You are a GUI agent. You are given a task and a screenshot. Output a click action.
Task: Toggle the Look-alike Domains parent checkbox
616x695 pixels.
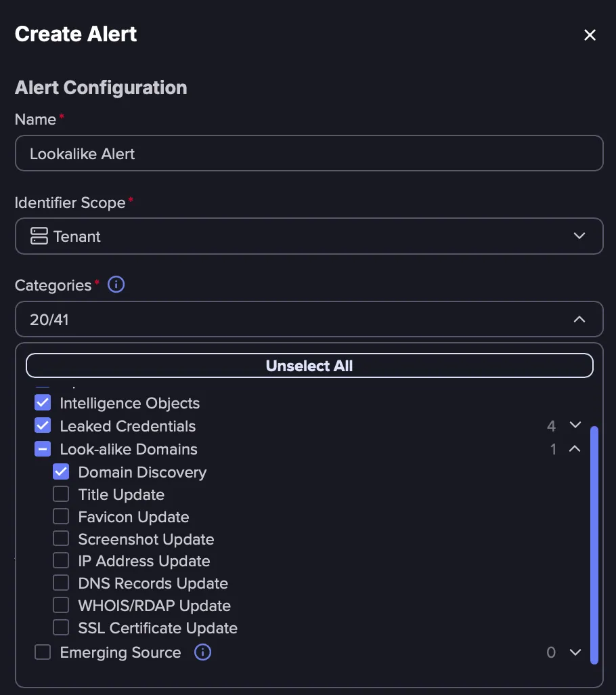[x=43, y=449]
